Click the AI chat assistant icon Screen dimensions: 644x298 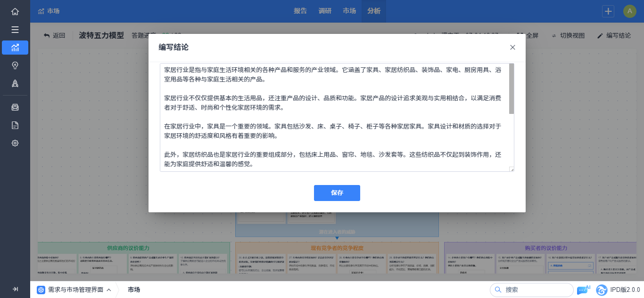[583, 290]
